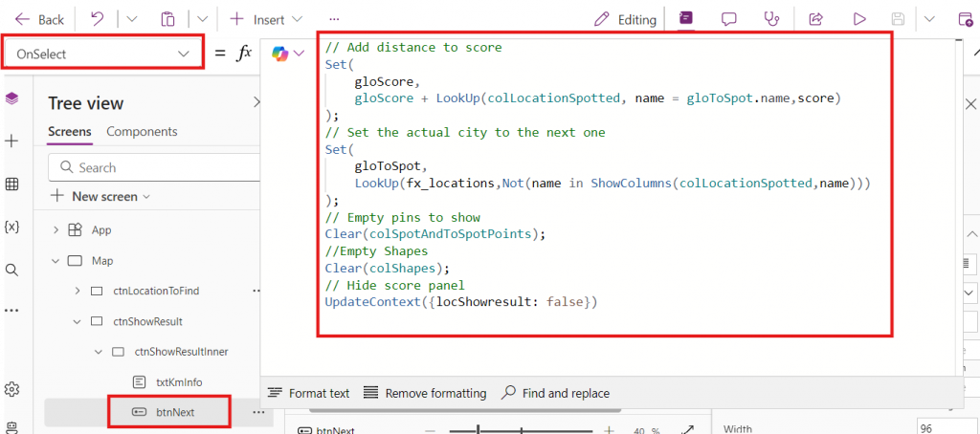Open the Copilot pane icon
Screen dimensions: 980x434
click(686, 19)
